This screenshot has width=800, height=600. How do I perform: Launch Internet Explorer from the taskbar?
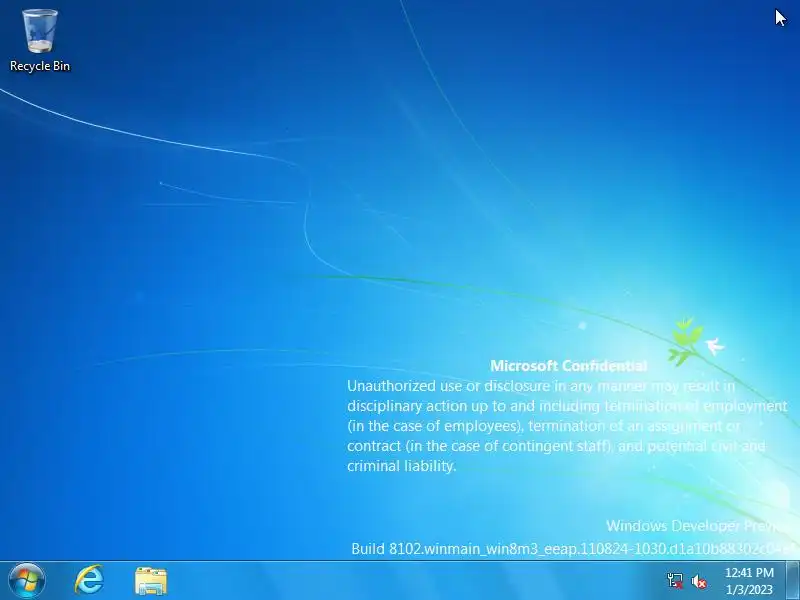point(89,581)
